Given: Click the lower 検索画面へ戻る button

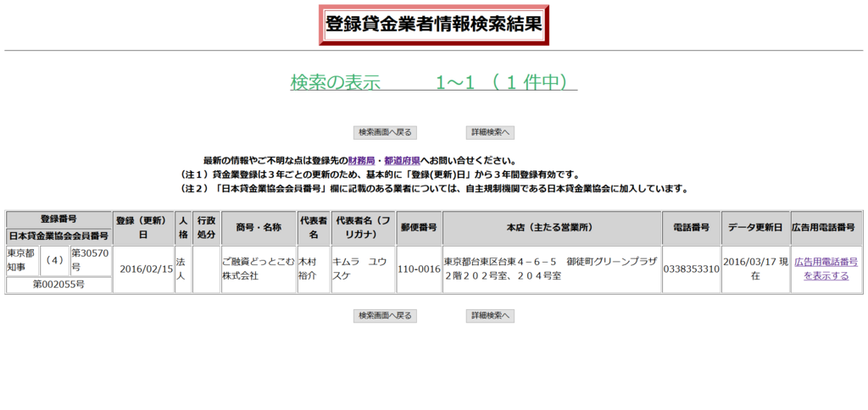Looking at the screenshot, I should 386,316.
